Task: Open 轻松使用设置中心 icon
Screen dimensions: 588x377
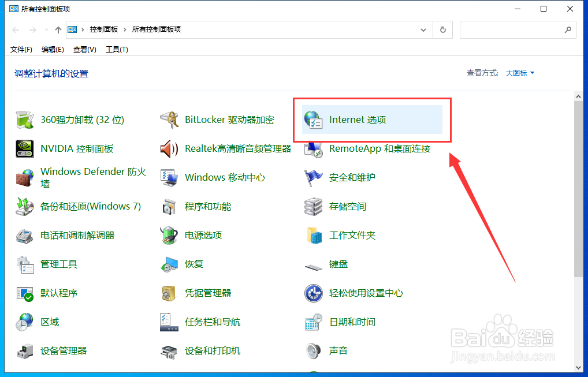Action: [x=314, y=293]
